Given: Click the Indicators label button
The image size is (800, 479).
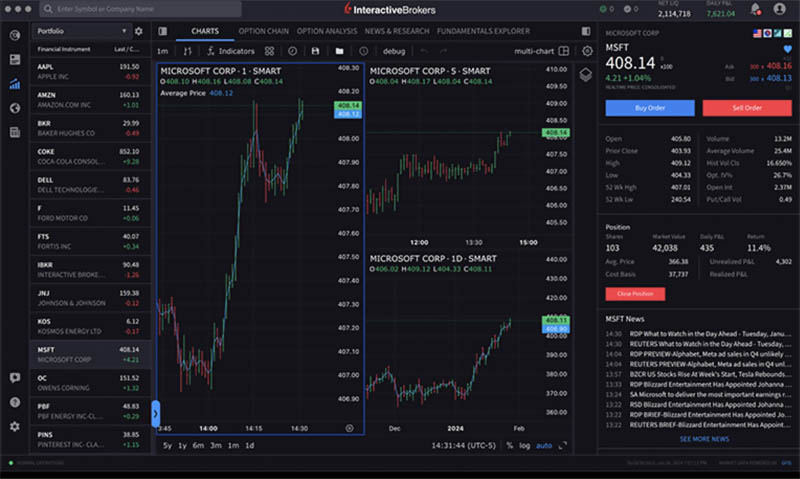Looking at the screenshot, I should (x=236, y=51).
